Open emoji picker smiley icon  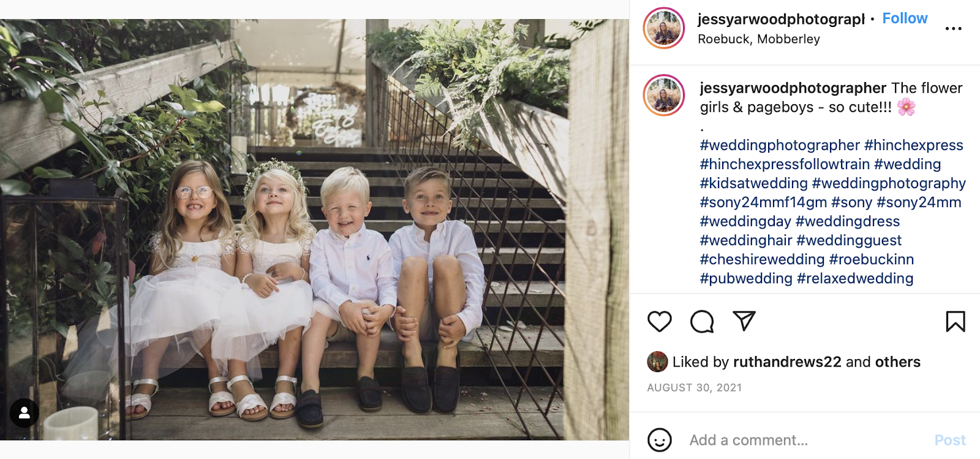660,440
